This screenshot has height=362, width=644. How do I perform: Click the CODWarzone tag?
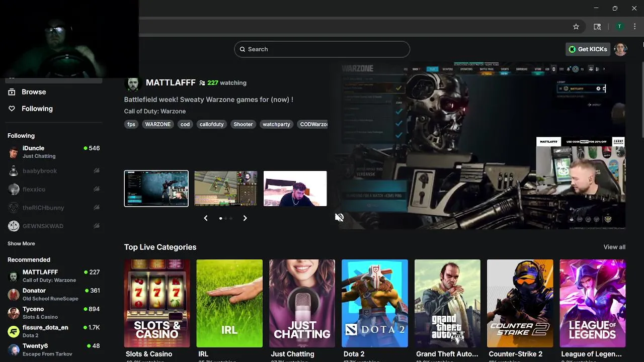313,124
